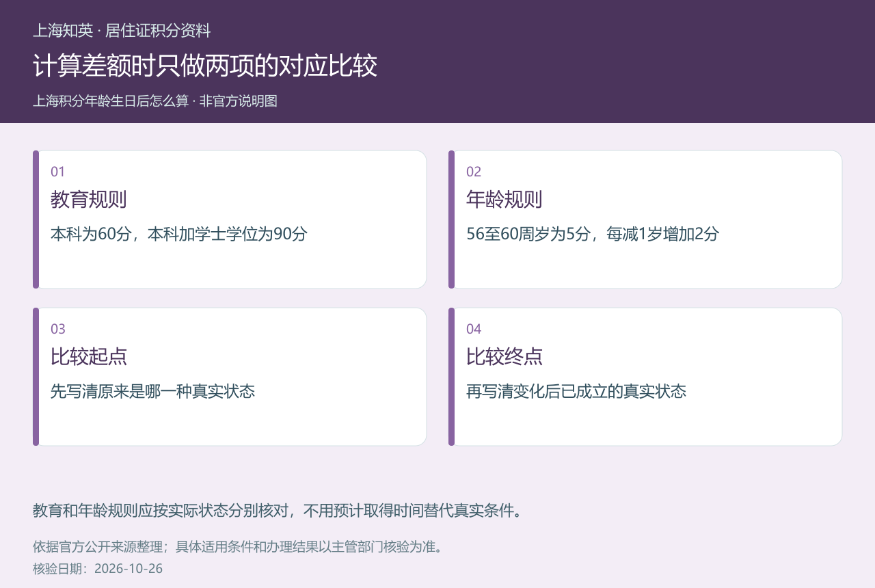Select the 比较终点 card heading
This screenshot has height=588, width=875.
504,357
